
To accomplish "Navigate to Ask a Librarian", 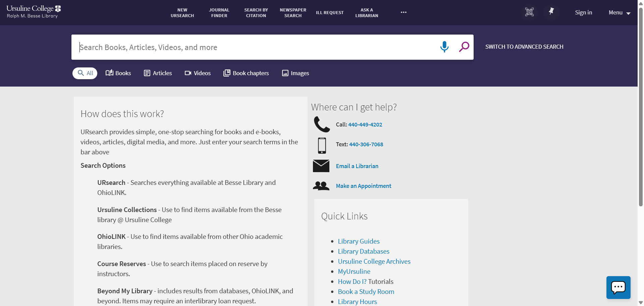I will (366, 12).
